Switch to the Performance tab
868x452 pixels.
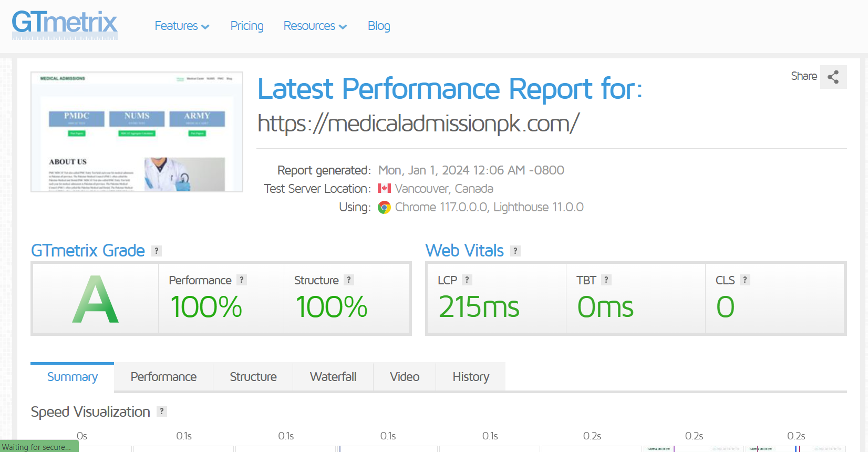click(163, 377)
